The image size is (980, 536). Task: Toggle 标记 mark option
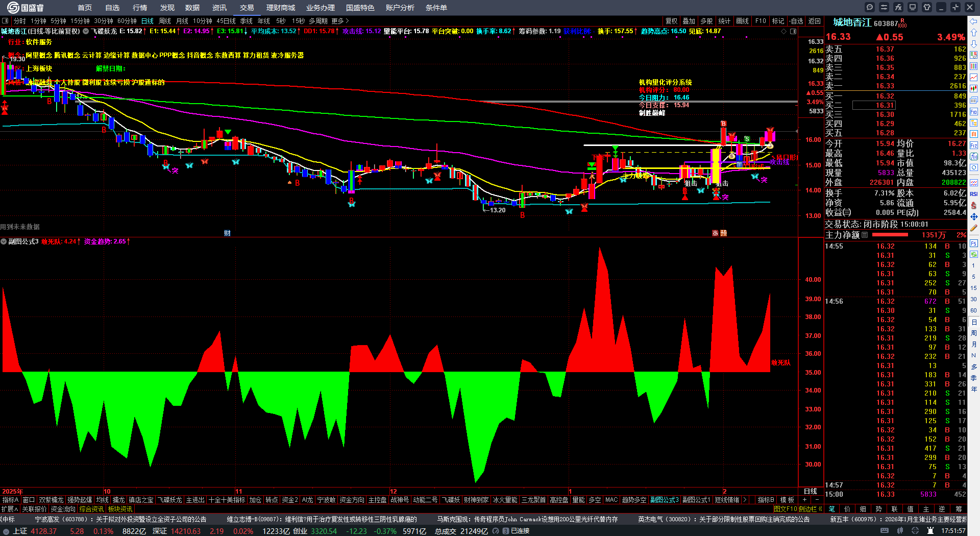[778, 21]
